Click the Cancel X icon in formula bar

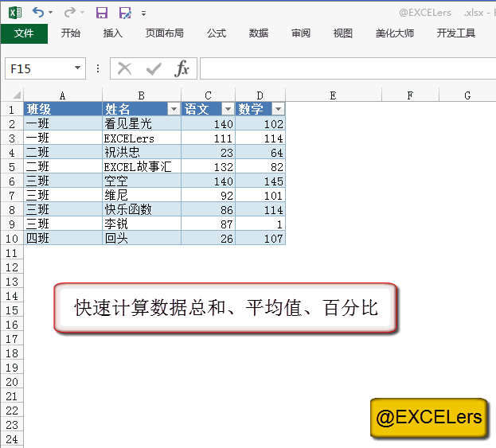pos(124,68)
